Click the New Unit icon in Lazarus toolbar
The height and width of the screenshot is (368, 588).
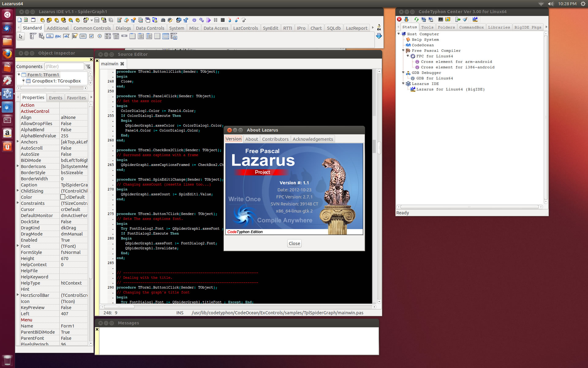click(x=26, y=20)
